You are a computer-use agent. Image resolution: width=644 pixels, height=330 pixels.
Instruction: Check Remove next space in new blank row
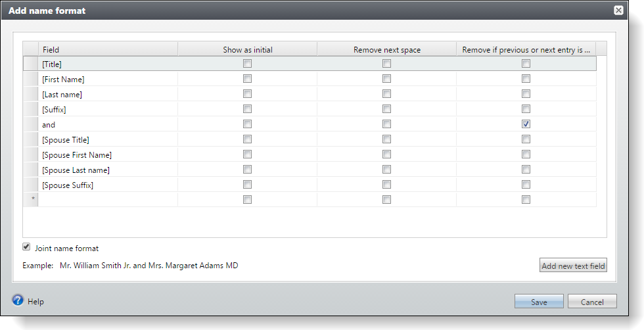[386, 200]
